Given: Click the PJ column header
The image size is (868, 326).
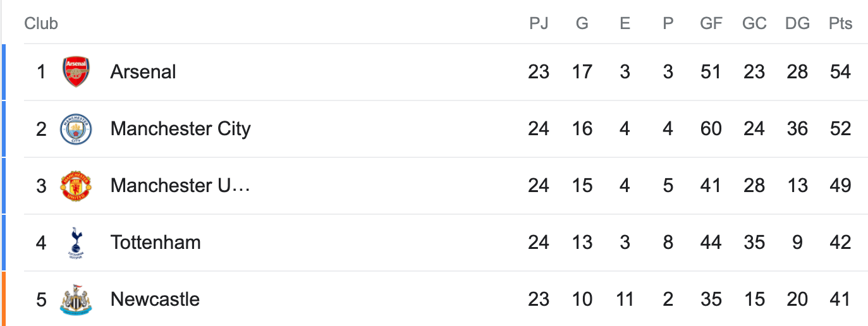Looking at the screenshot, I should click(x=539, y=24).
